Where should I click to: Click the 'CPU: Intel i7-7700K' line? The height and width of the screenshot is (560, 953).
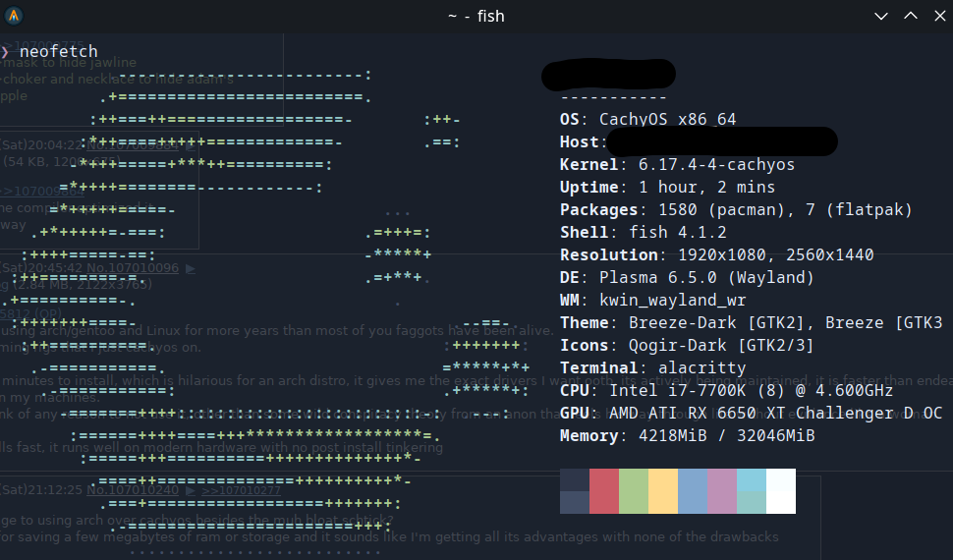pos(726,390)
